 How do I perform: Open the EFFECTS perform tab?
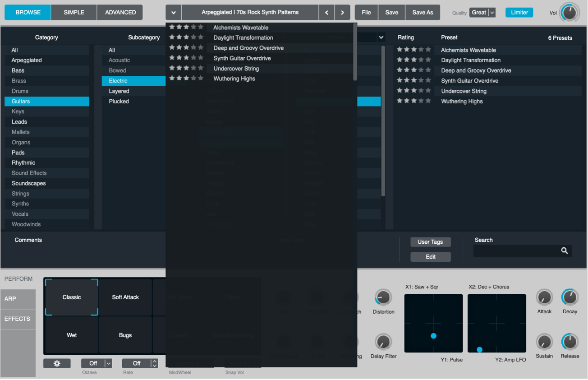coord(18,319)
